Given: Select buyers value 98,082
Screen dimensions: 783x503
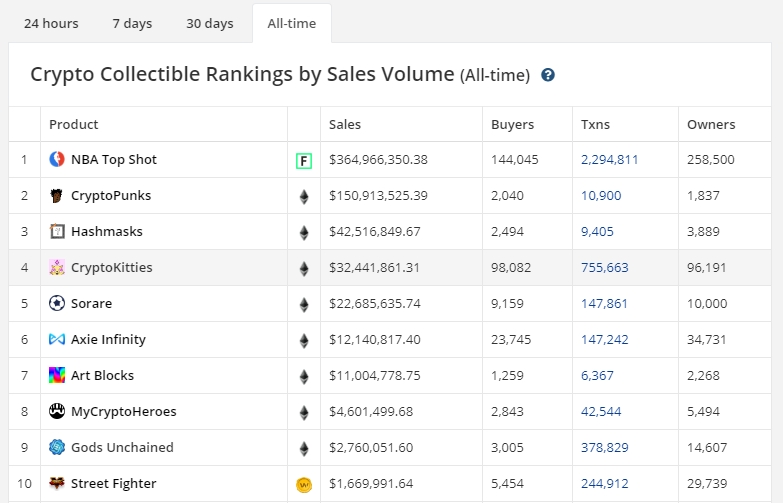Looking at the screenshot, I should coord(511,267).
